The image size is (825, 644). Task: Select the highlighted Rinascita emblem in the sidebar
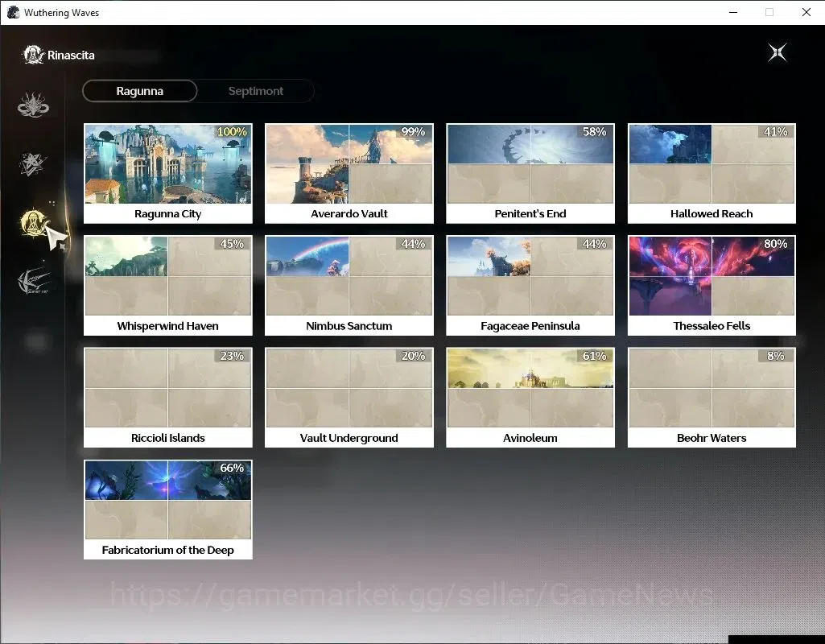click(33, 222)
